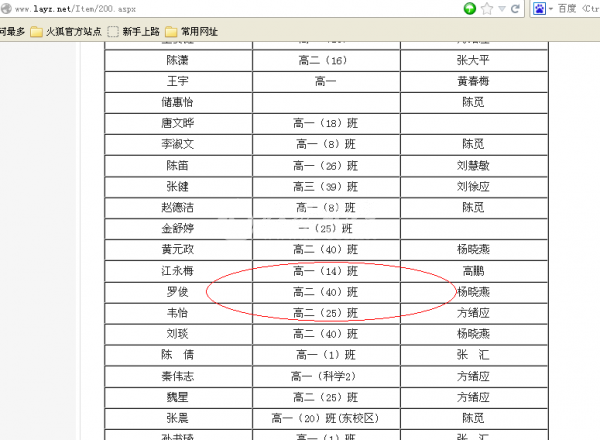600x440 pixels.
Task: Click the globe site identity icon
Action: [6, 8]
